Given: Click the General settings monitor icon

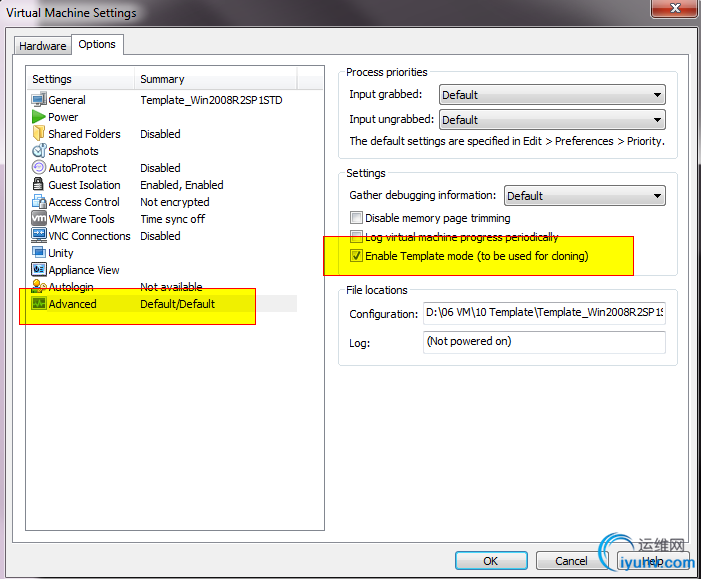Looking at the screenshot, I should coord(39,99).
